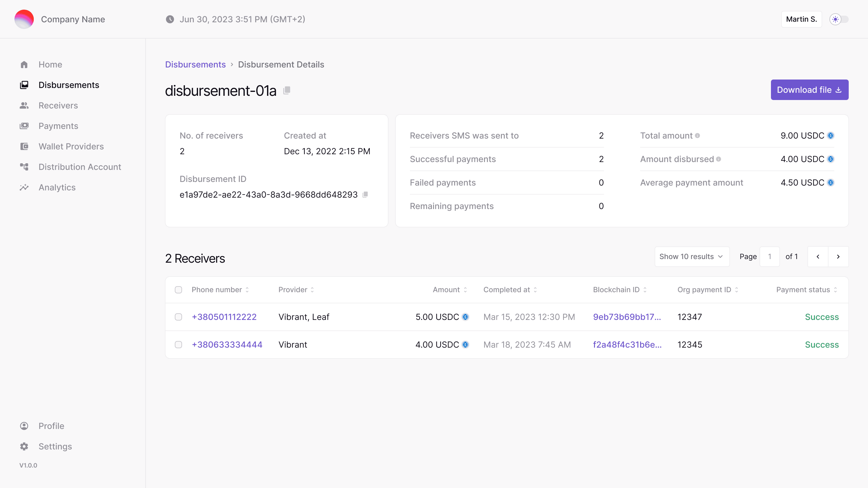Go to Receivers in the sidebar
Viewport: 868px width, 488px height.
(x=58, y=105)
